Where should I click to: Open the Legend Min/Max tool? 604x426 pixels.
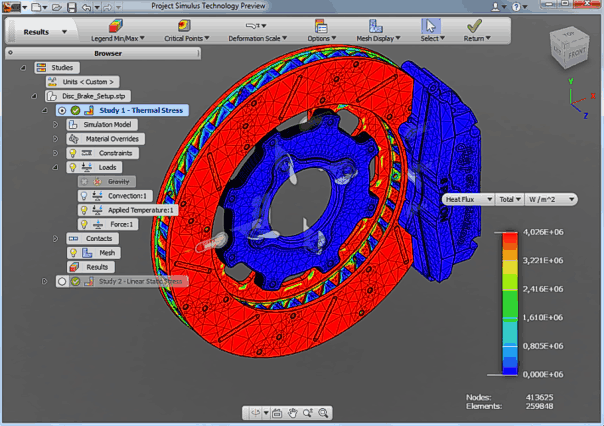[x=118, y=26]
